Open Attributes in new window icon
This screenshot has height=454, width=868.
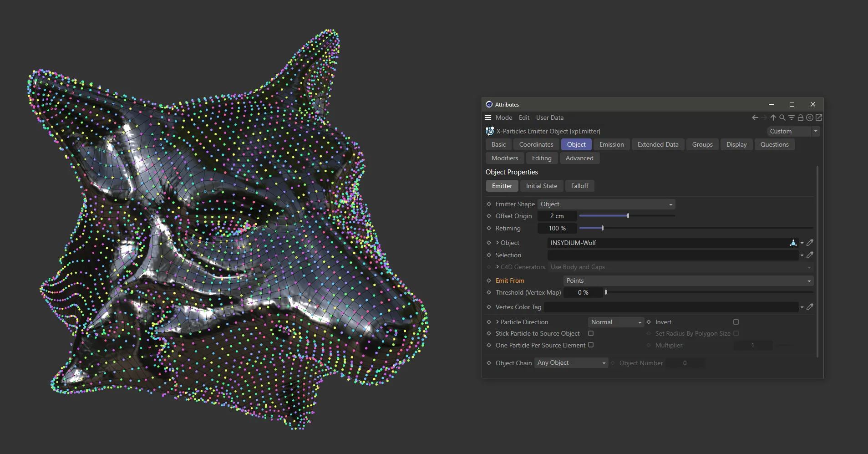coord(819,117)
